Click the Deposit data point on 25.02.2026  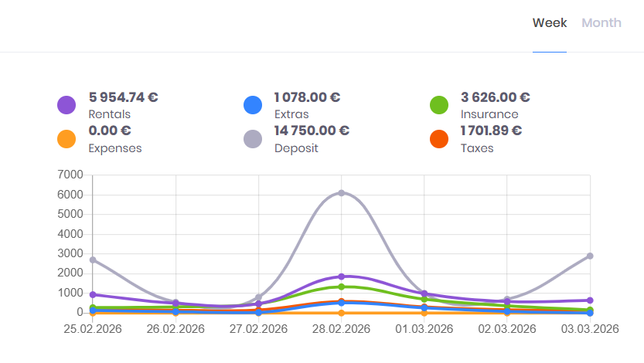point(93,260)
